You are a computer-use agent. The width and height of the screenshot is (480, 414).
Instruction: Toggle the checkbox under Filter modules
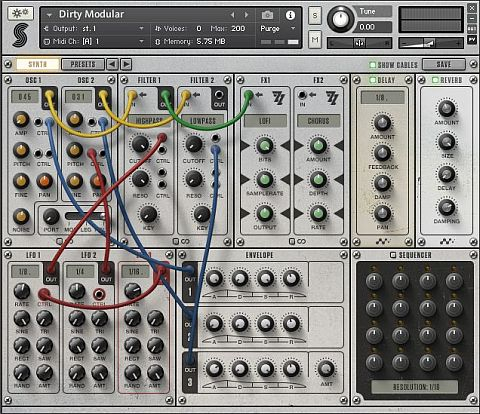(x=176, y=241)
